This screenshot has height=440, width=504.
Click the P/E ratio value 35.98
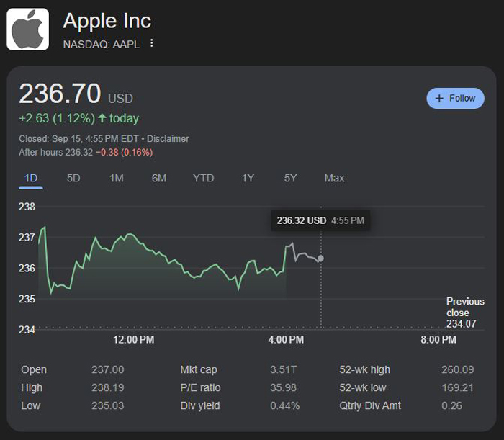click(283, 387)
